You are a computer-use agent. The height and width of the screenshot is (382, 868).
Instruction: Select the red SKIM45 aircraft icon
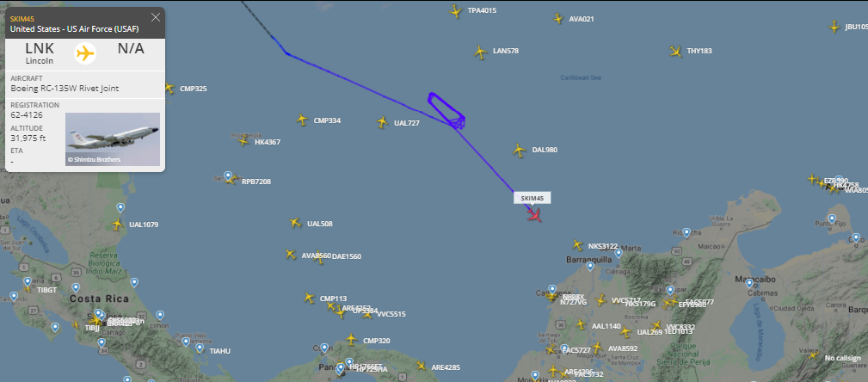(x=534, y=215)
